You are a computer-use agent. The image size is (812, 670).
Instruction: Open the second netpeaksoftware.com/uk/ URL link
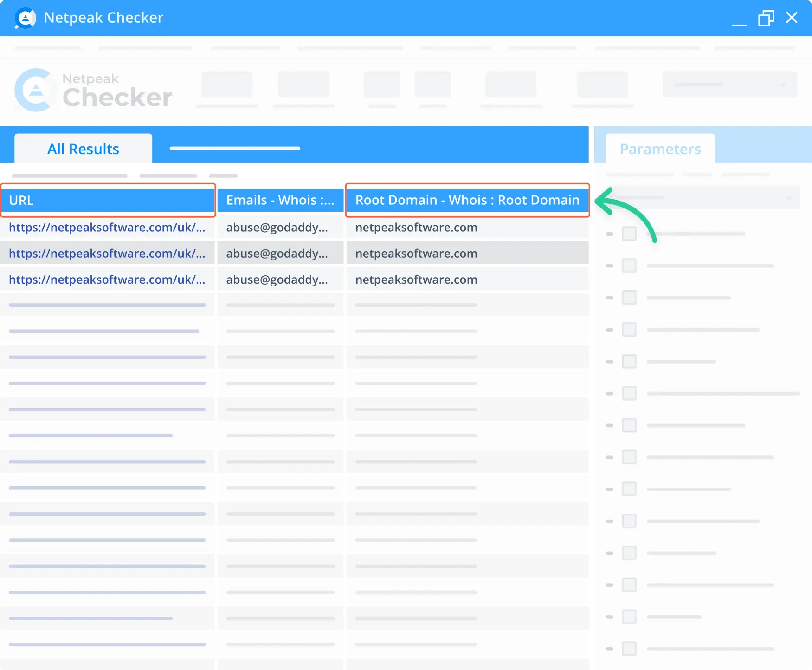coord(107,254)
